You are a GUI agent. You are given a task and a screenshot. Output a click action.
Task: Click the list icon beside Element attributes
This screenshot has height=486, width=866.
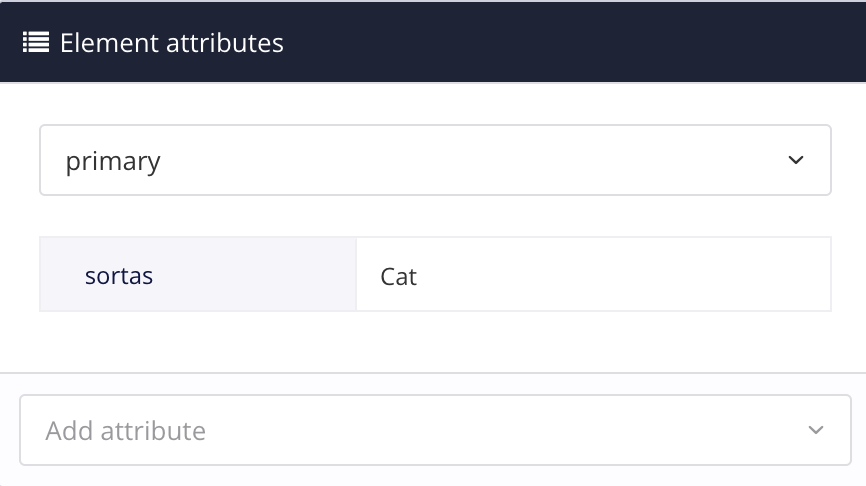(x=36, y=43)
